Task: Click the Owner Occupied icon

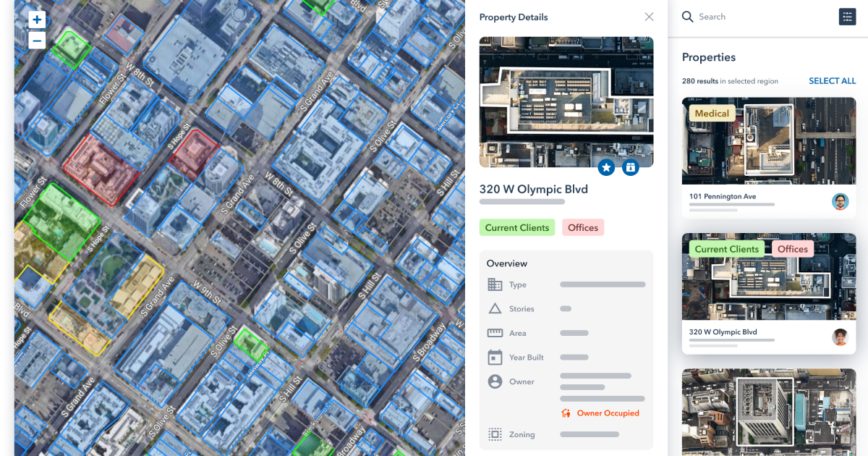Action: tap(566, 413)
